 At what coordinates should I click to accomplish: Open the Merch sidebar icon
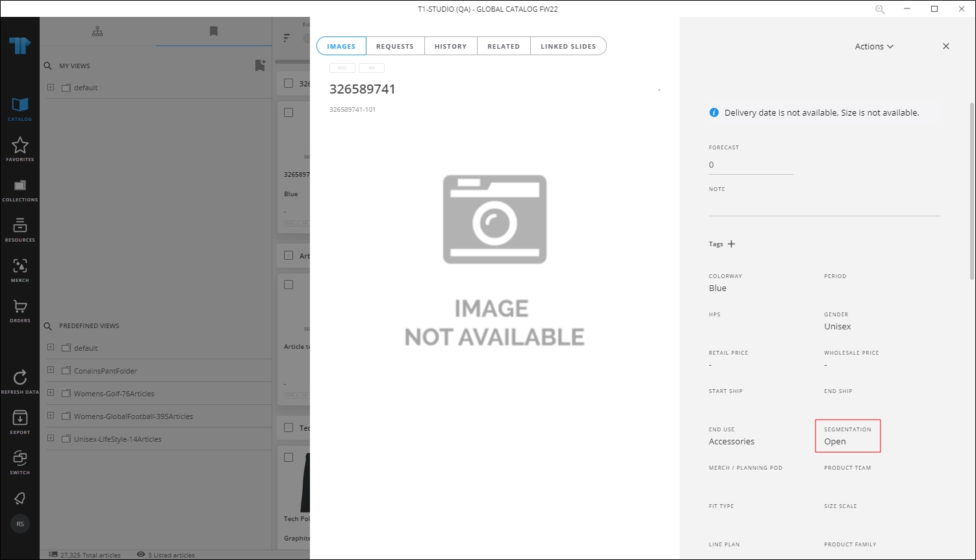19,267
